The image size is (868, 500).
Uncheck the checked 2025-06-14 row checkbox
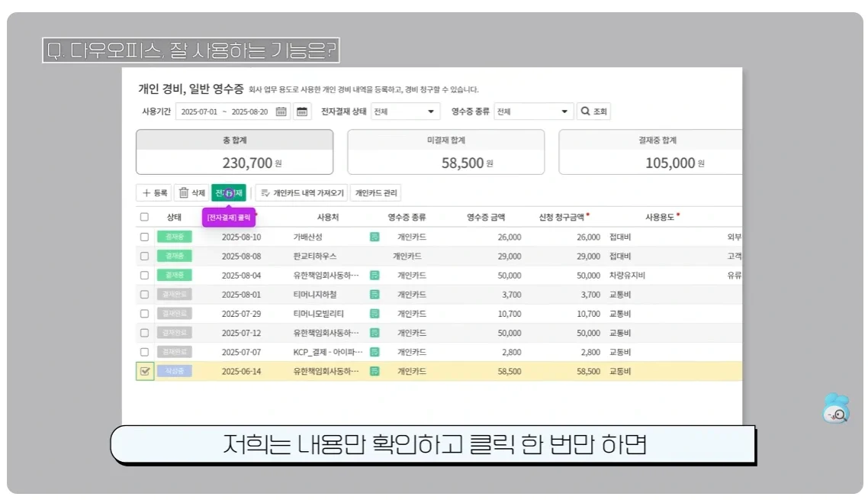[x=144, y=371]
